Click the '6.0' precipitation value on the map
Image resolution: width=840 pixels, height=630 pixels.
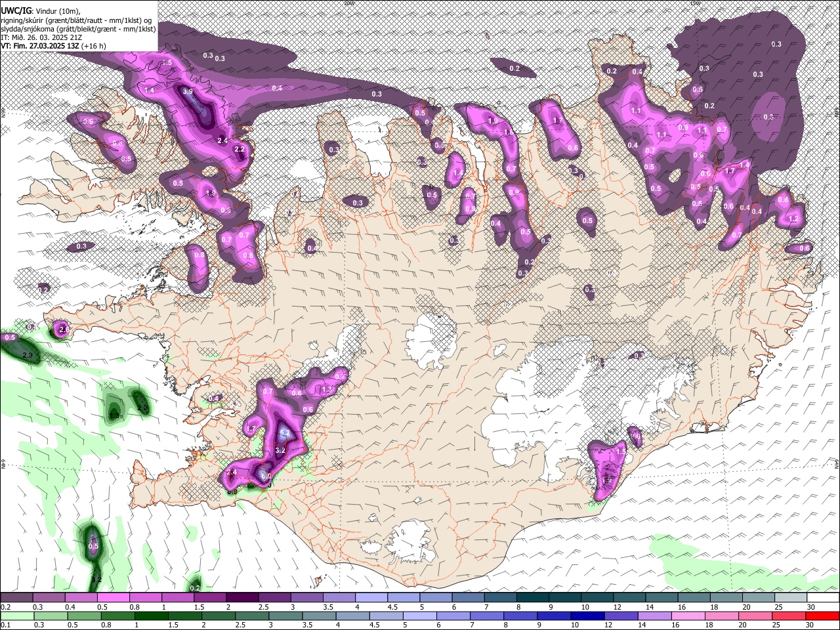(266, 476)
